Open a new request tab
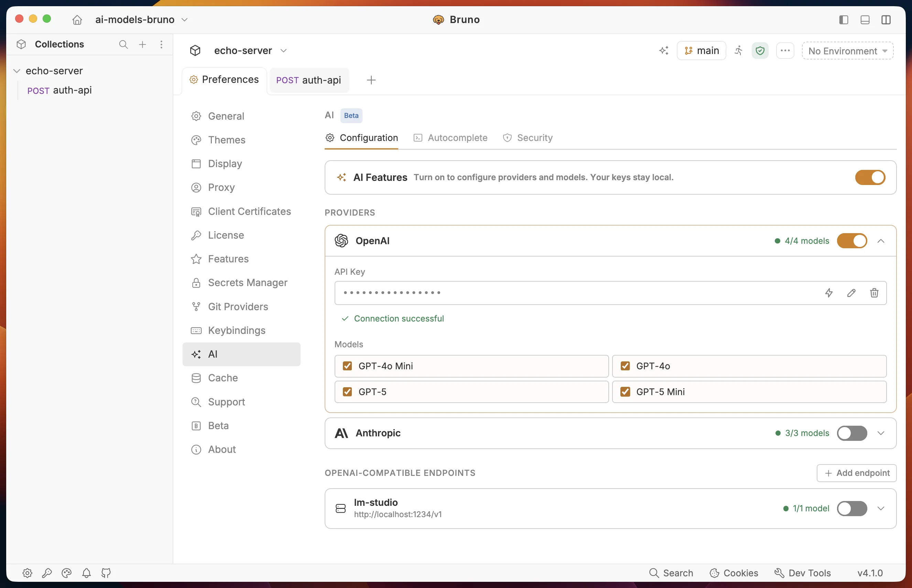The image size is (912, 588). click(371, 80)
